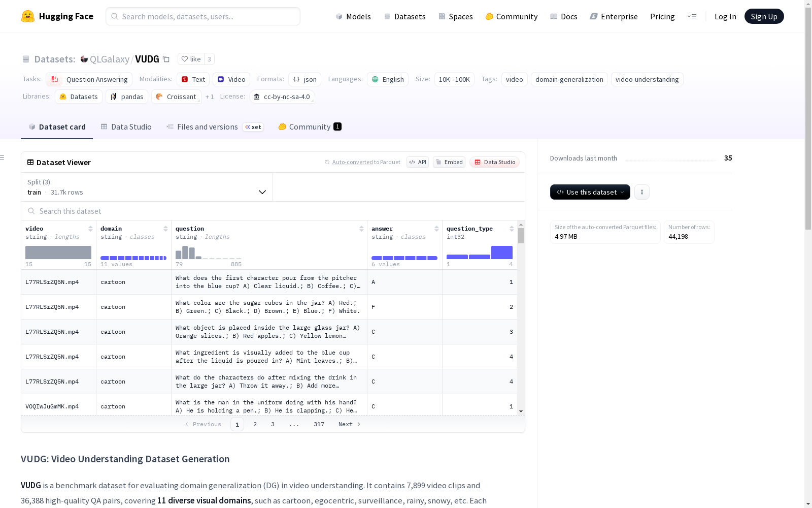Select the VOQIwJuGmMK.mp4 video cell

59,406
